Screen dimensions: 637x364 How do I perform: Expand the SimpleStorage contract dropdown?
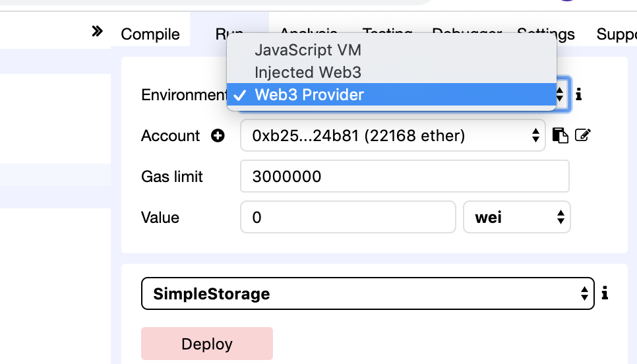click(x=368, y=293)
